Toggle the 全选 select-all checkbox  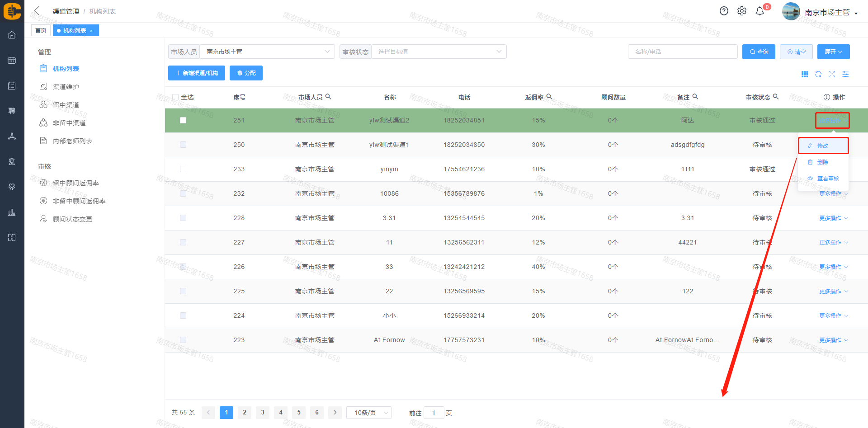tap(175, 97)
